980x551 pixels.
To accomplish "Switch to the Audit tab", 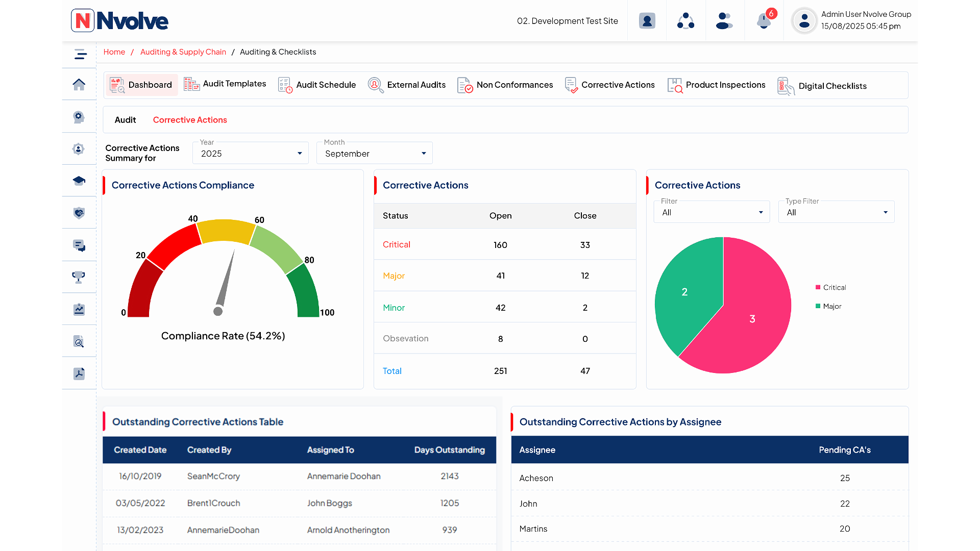I will [x=126, y=119].
